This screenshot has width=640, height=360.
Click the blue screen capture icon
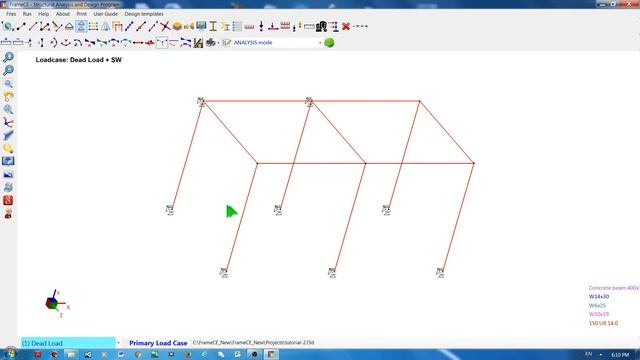(8, 161)
